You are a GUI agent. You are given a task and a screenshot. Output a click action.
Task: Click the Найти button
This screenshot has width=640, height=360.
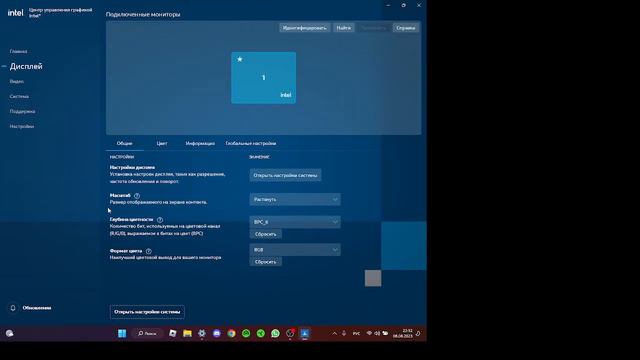pos(344,28)
